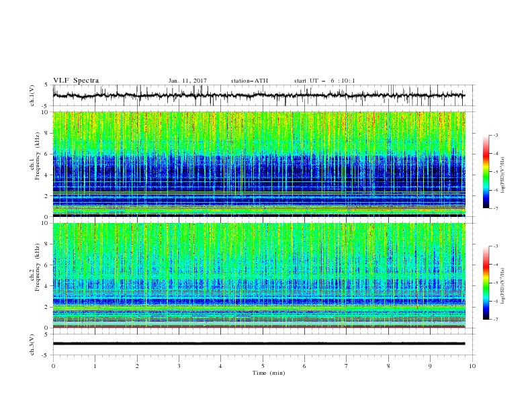This screenshot has width=532, height=411.
Task: Click inside the ch.1 spectrogram panel
Action: (259, 164)
